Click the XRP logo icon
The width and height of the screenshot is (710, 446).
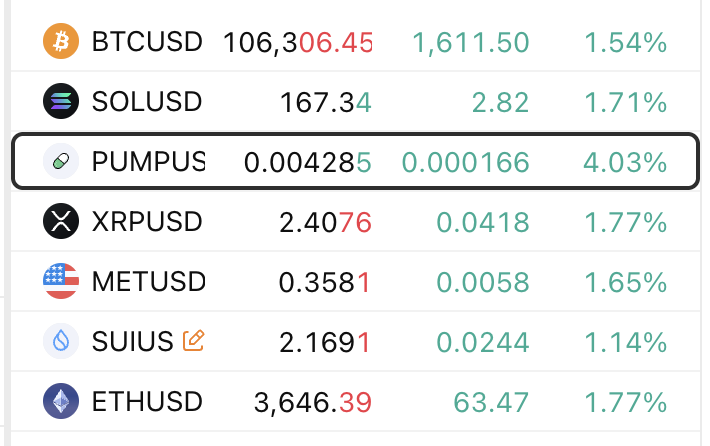pyautogui.click(x=61, y=222)
